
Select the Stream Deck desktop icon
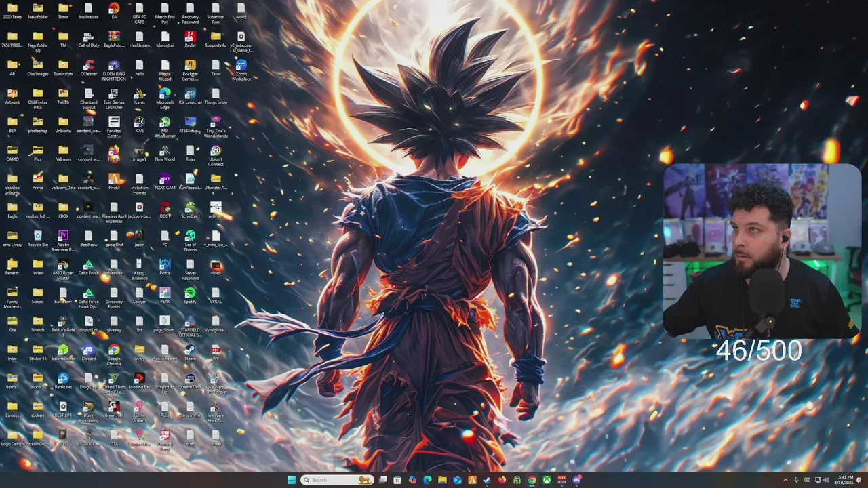[191, 381]
